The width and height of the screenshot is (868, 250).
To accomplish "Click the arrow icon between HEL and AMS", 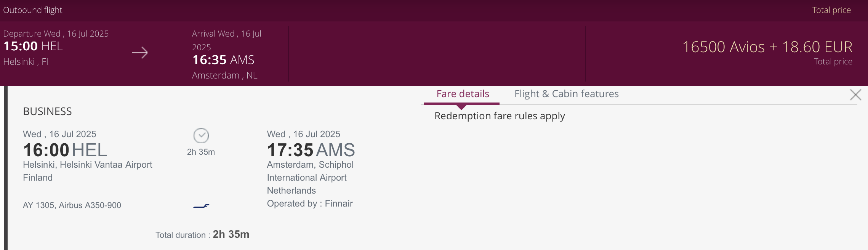I will [140, 53].
